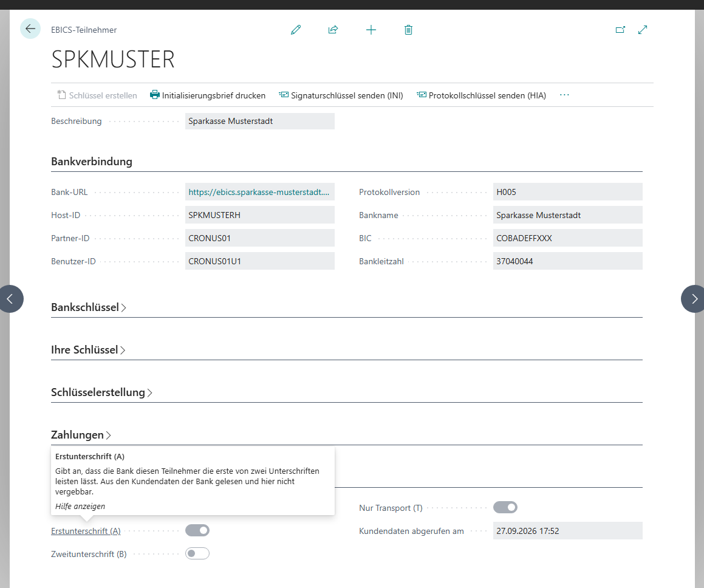Click the Bank-URL label
Screen dimensions: 704x588
click(69, 192)
